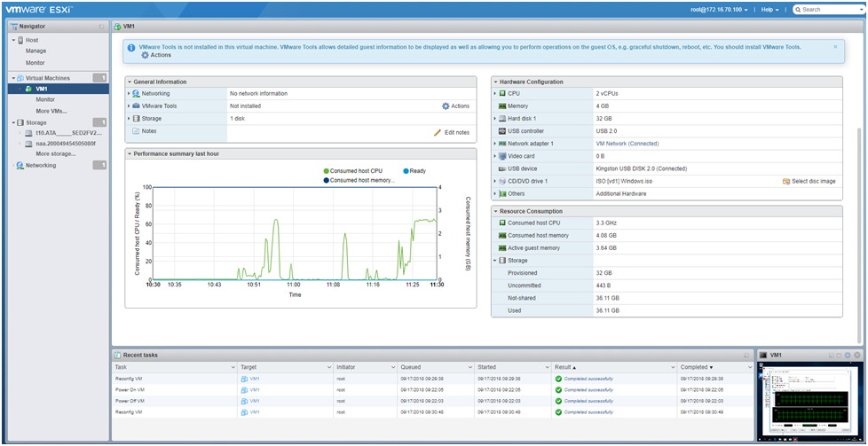Screen dimensions: 868x446
Task: Expand the Networking tree node
Action: click(14, 166)
